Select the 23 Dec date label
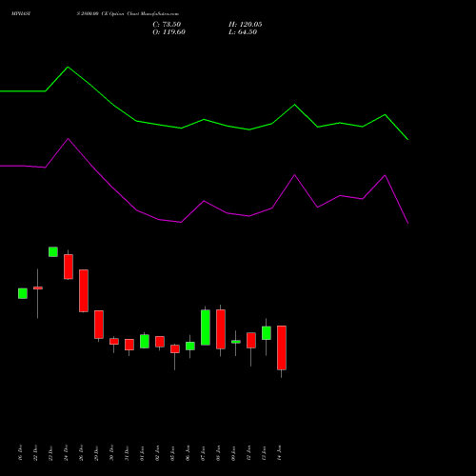Image resolution: width=476 pixels, height=476 pixels. point(50,453)
